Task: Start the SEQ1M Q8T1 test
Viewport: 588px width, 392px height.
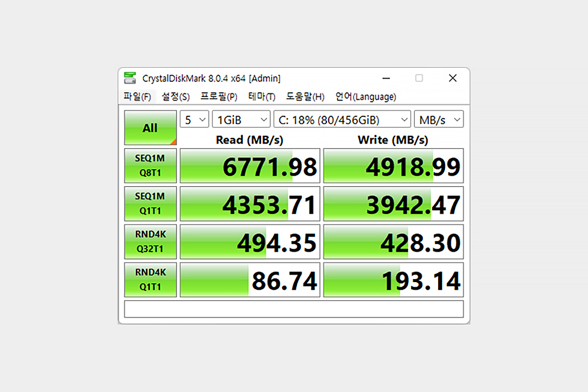Action: tap(151, 166)
